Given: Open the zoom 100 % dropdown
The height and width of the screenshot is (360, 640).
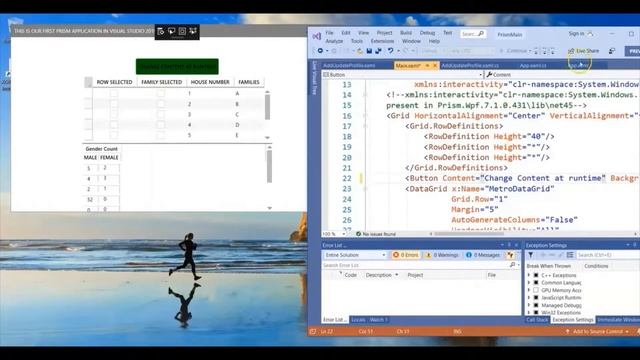Looking at the screenshot, I should point(344,234).
